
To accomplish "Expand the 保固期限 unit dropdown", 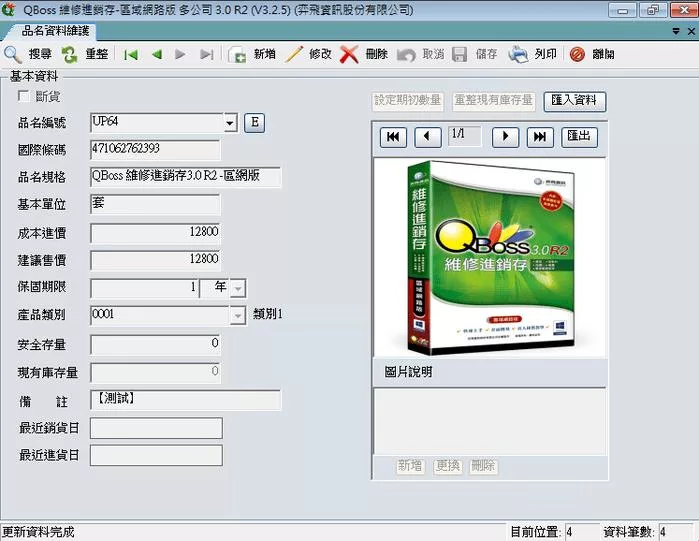I will (x=238, y=288).
